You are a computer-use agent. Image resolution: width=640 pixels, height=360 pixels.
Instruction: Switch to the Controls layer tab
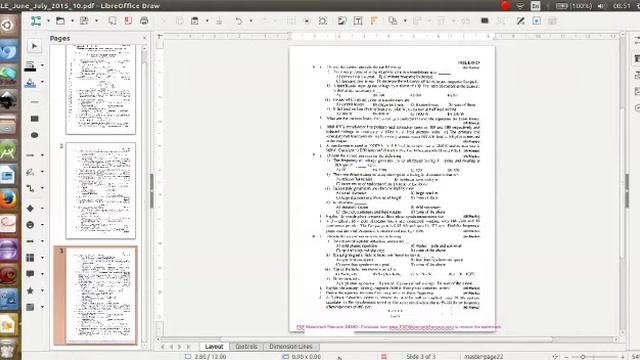pos(246,347)
